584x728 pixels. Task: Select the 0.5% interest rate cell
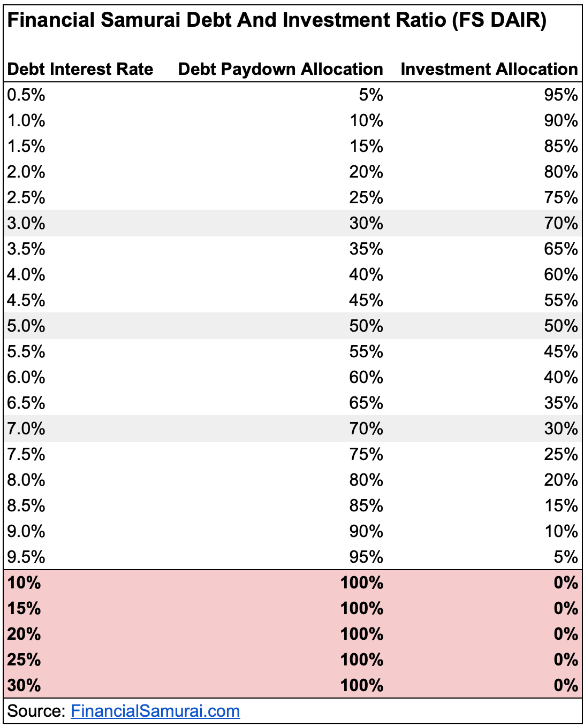[x=26, y=95]
